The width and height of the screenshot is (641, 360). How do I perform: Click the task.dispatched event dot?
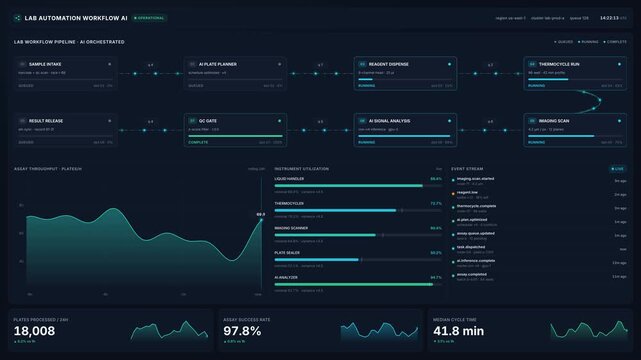click(453, 248)
